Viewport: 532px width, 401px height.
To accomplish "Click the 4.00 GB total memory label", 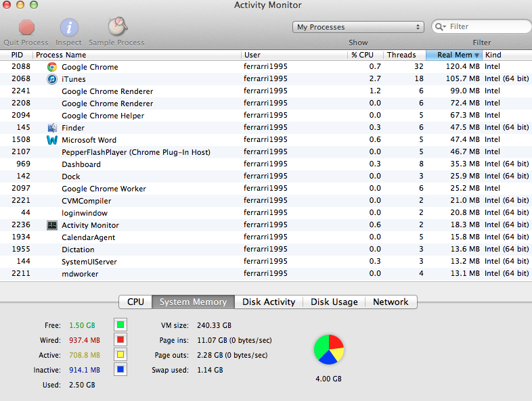I will (x=328, y=379).
